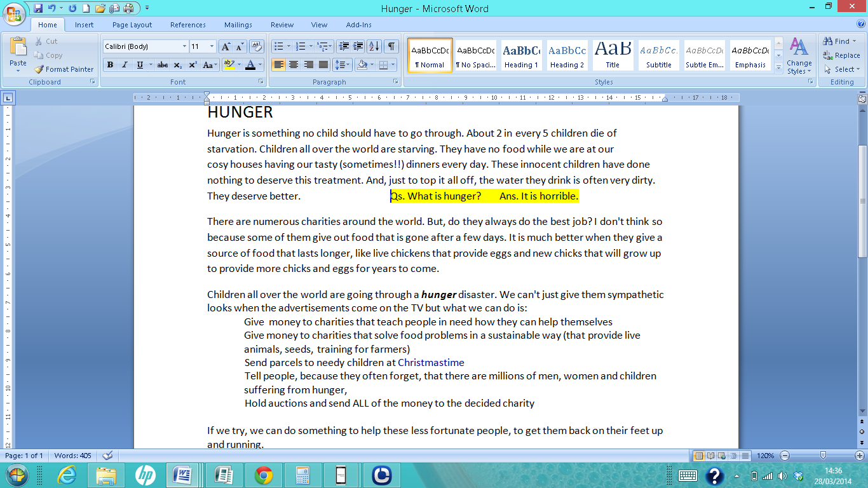This screenshot has width=868, height=488.
Task: Click the Words: 405 word count
Action: 72,456
